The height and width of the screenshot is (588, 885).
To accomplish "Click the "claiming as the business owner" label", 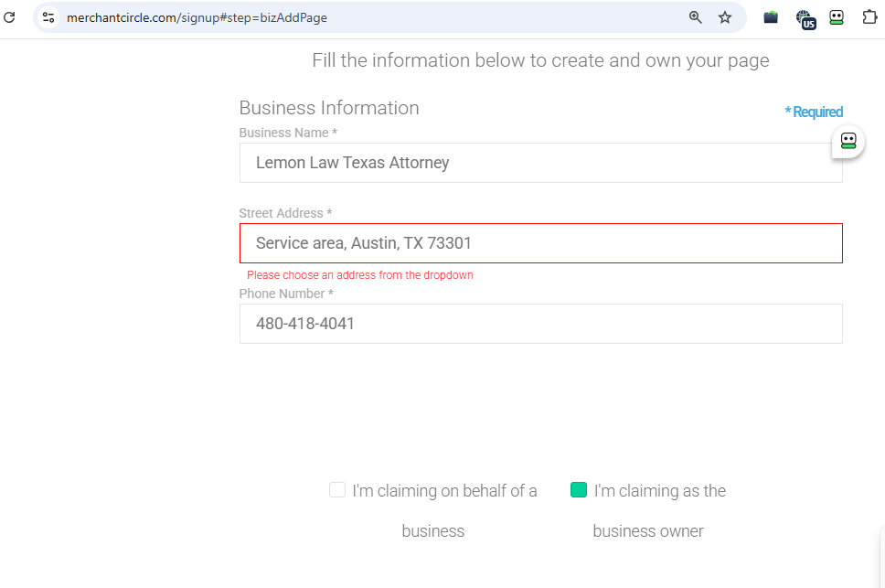I will click(659, 492).
